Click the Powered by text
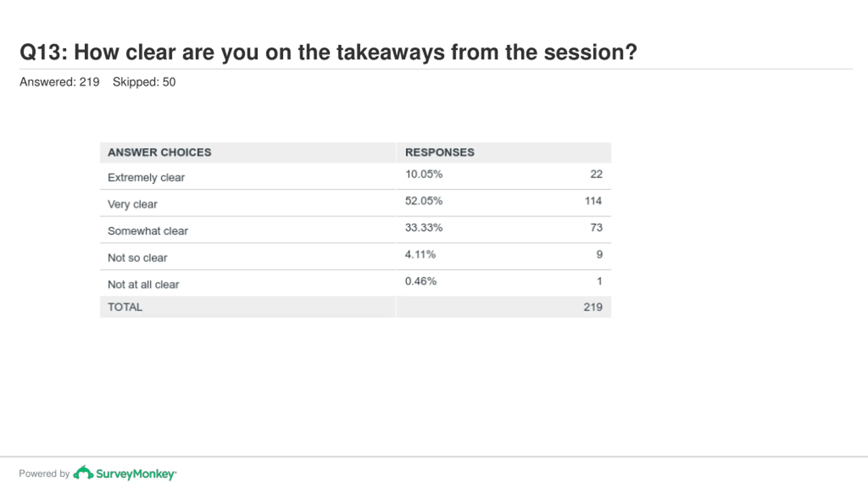The height and width of the screenshot is (488, 868). point(44,473)
